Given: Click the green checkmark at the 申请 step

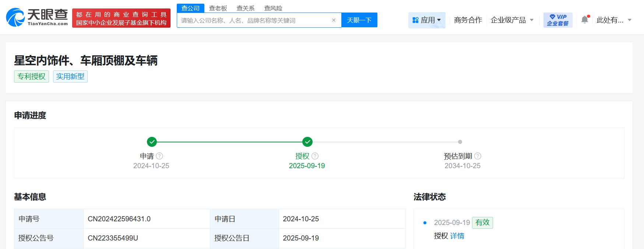Looking at the screenshot, I should click(x=152, y=142).
